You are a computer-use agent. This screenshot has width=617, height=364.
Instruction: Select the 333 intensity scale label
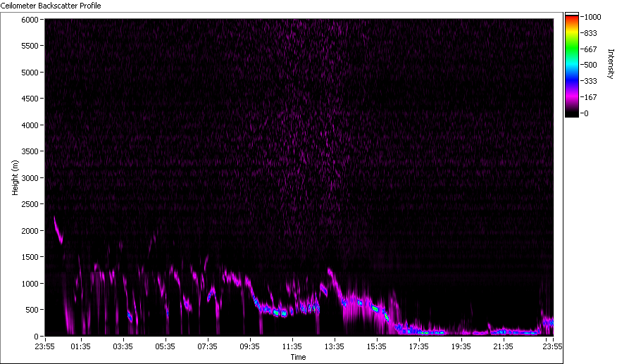591,81
